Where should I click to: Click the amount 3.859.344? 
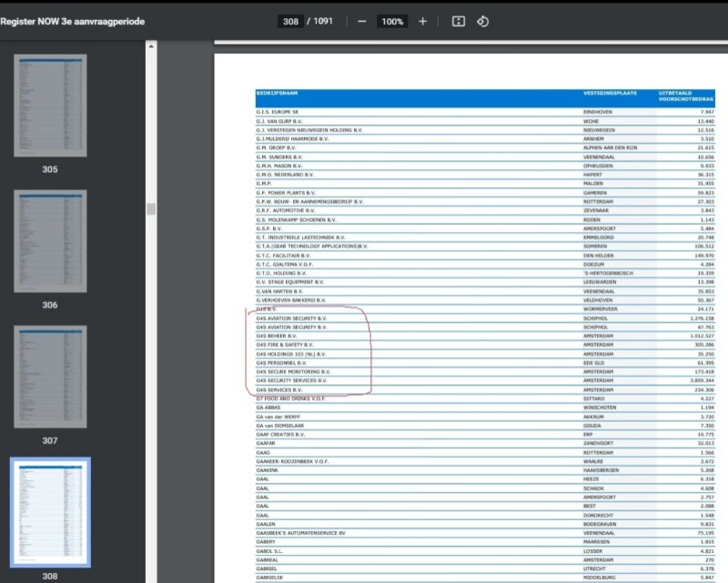point(702,380)
